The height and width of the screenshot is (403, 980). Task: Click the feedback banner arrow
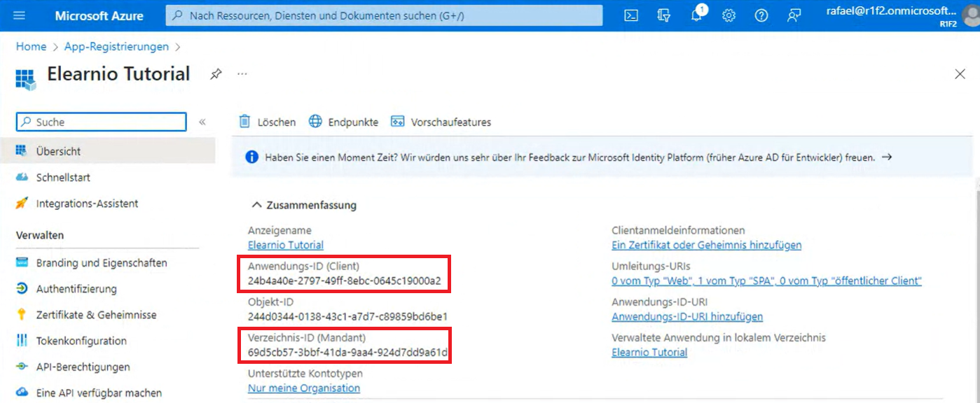[x=887, y=157]
